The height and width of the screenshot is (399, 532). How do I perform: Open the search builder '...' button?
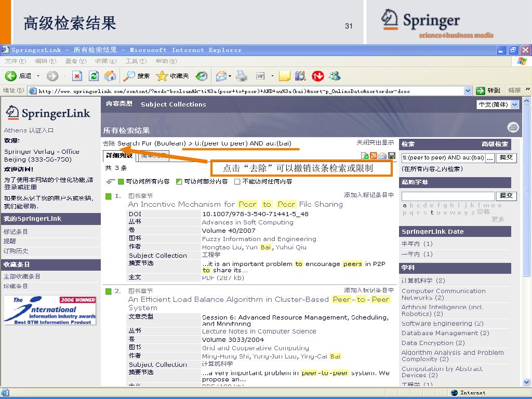click(x=490, y=158)
